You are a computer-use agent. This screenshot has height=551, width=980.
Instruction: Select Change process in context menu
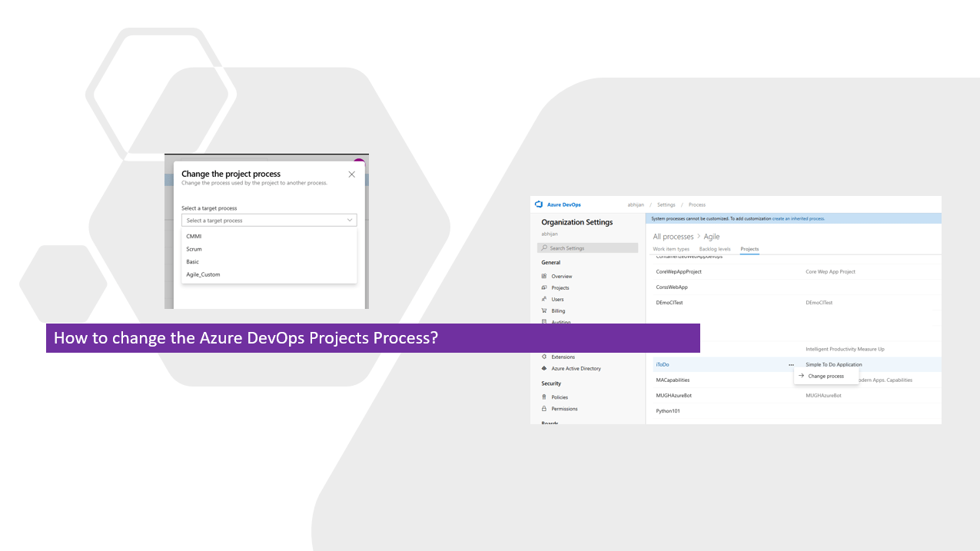(x=826, y=376)
